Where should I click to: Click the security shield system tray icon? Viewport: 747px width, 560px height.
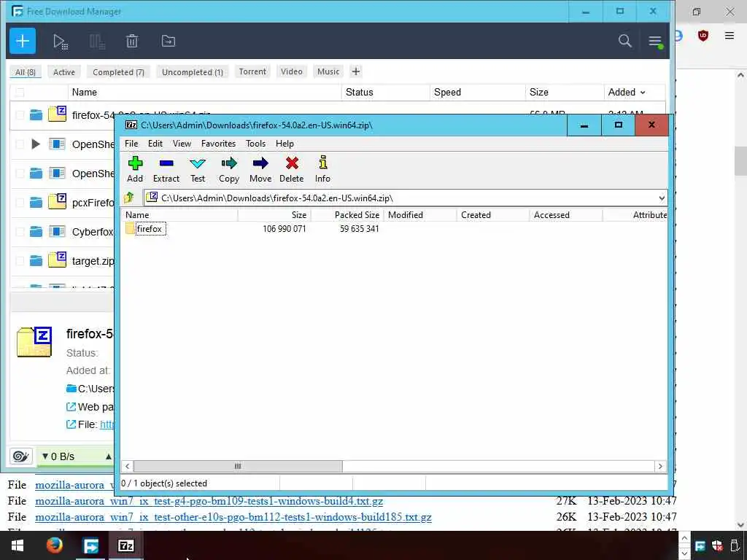click(x=717, y=545)
